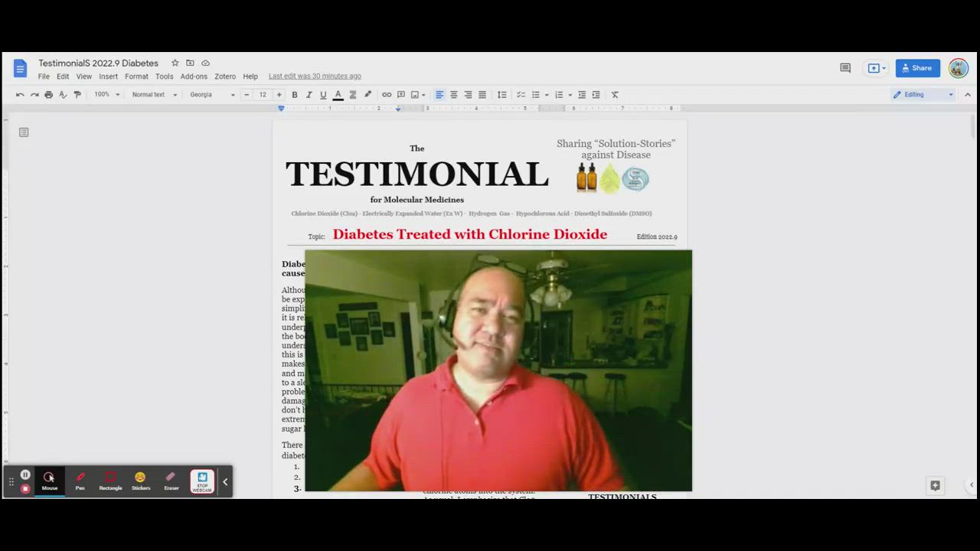980x551 pixels.
Task: Click the blue Share button
Action: (917, 68)
